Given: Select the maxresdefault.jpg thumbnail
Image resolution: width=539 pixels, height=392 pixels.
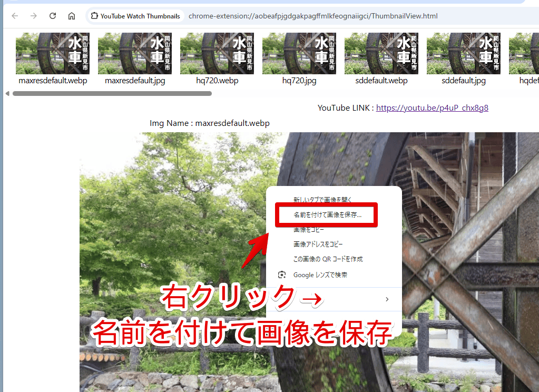Looking at the screenshot, I should tap(135, 53).
